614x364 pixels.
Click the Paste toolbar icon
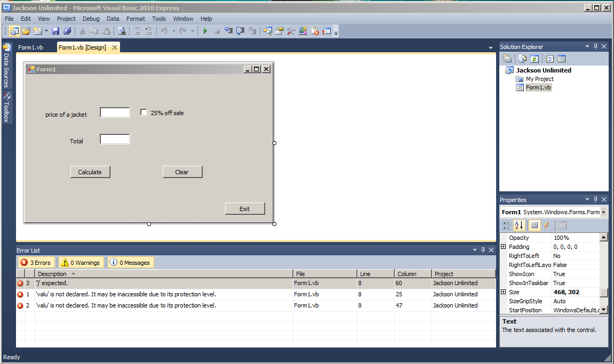(106, 31)
